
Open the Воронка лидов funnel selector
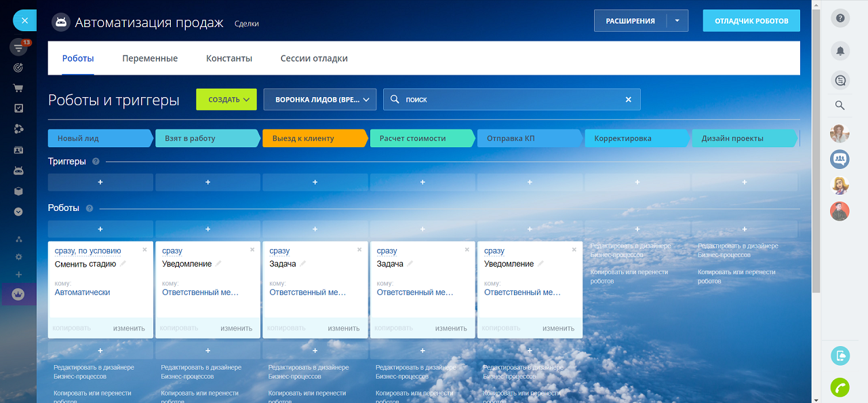pyautogui.click(x=319, y=100)
